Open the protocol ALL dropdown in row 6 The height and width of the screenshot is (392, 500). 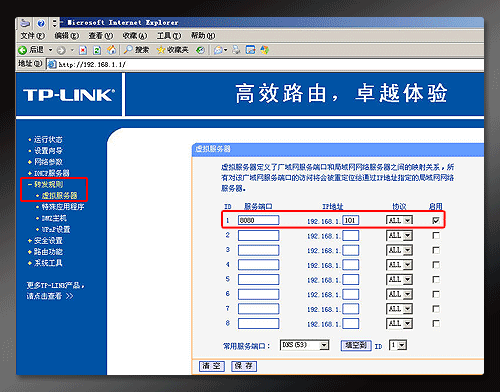399,294
